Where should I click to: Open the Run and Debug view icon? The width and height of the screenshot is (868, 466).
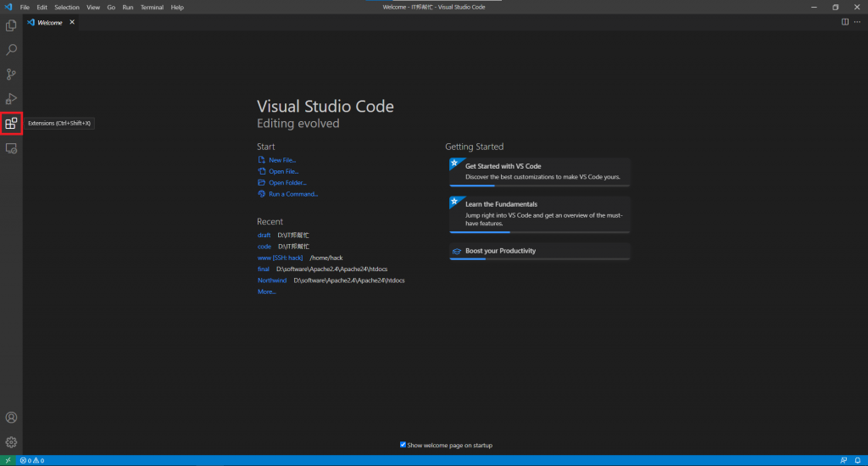pyautogui.click(x=11, y=98)
